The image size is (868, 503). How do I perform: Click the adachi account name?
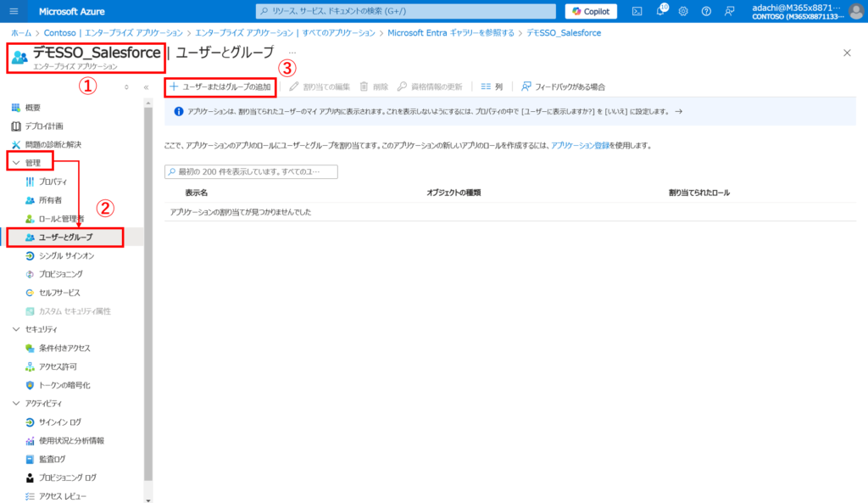(x=796, y=8)
